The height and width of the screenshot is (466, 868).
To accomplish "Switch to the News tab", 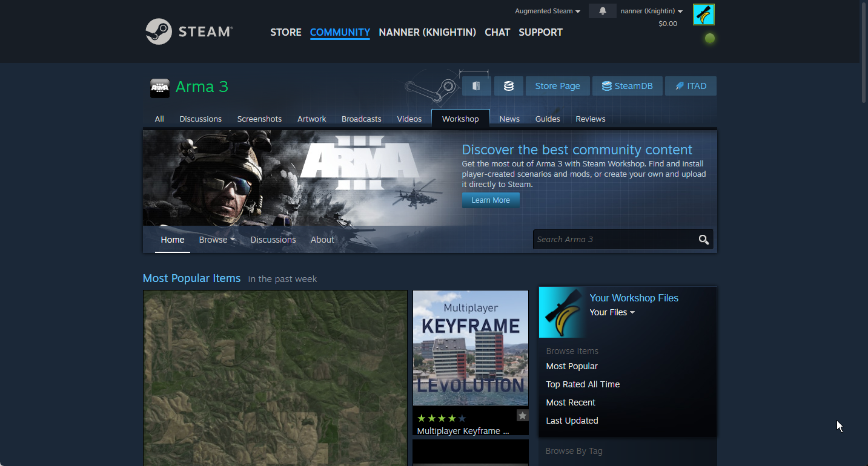I will 509,119.
